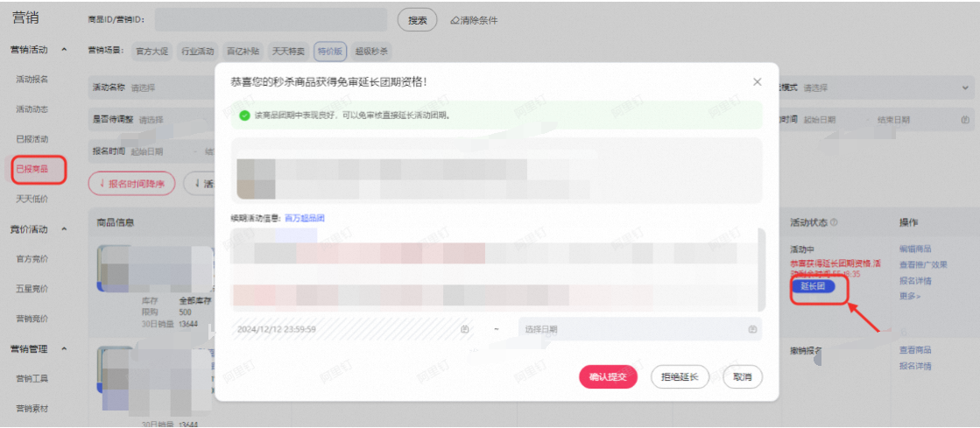Open 营销竞价 in the sidebar

(32, 319)
